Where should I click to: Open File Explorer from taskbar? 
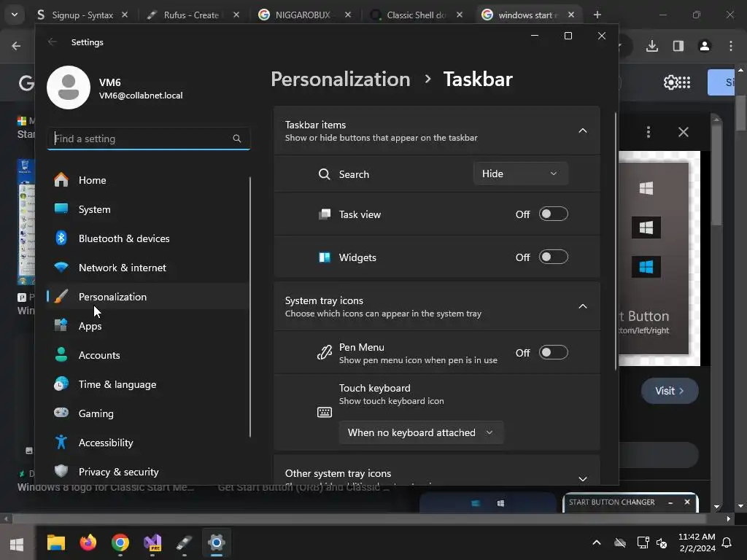(x=56, y=542)
